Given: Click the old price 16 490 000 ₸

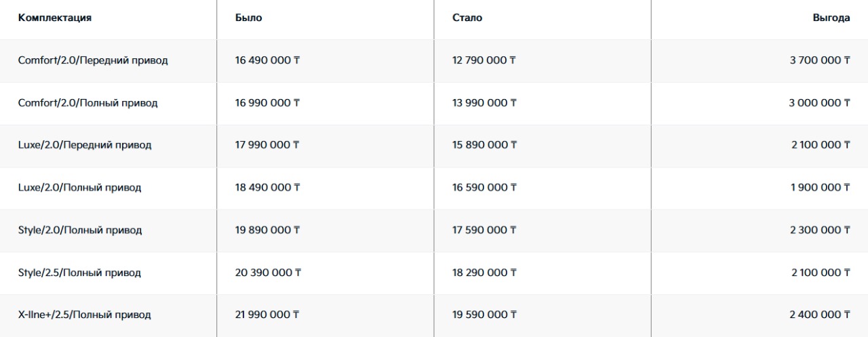Looking at the screenshot, I should point(268,60).
